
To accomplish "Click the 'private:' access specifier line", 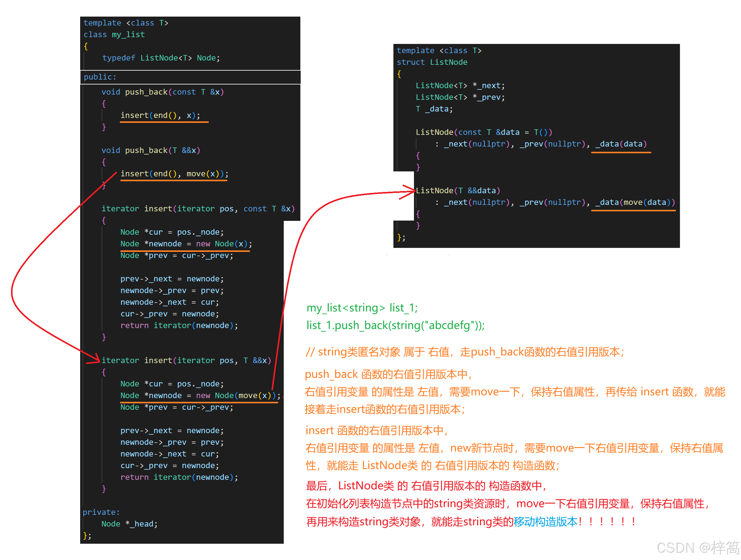I will point(101,512).
